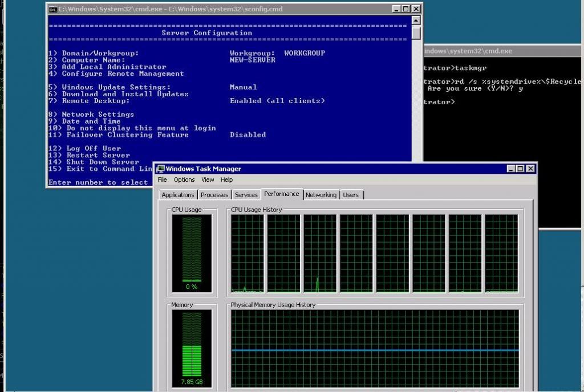Switch to the Applications tab
Screen dimensions: 584x392
pyautogui.click(x=178, y=195)
